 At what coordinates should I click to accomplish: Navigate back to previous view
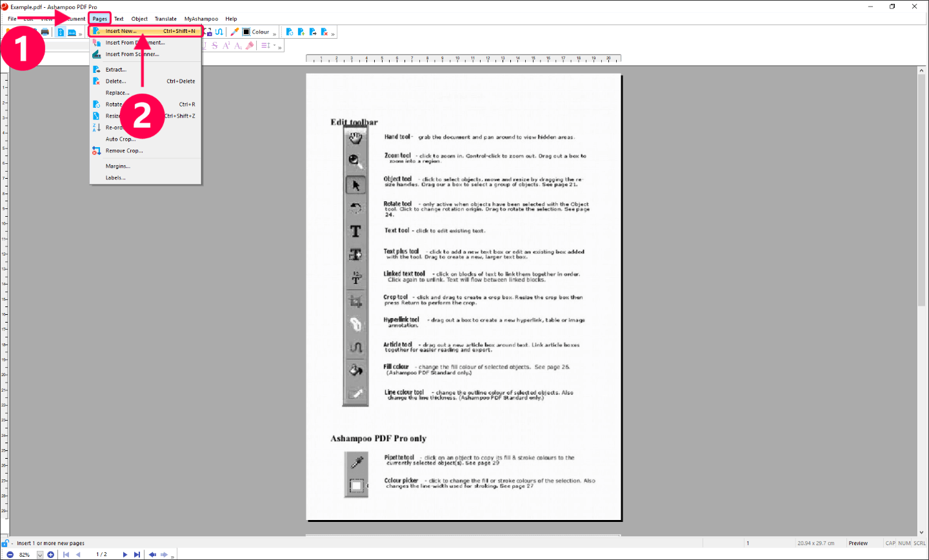(x=152, y=555)
